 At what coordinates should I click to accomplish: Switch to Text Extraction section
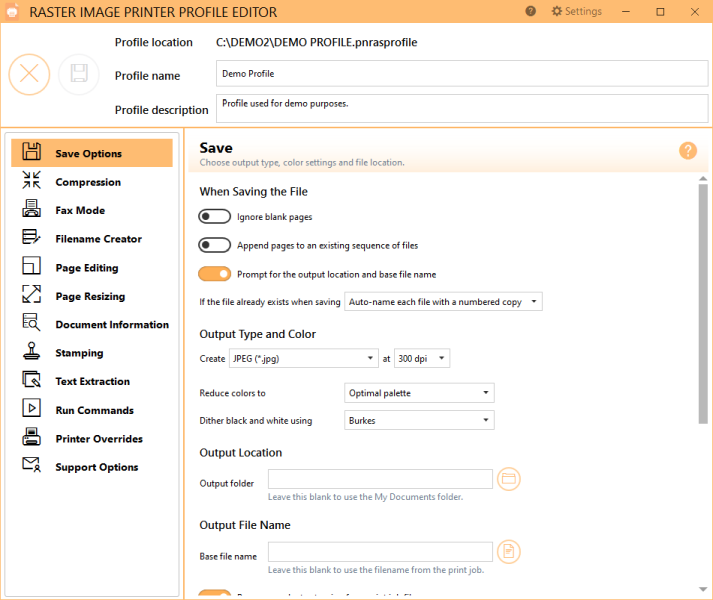92,381
